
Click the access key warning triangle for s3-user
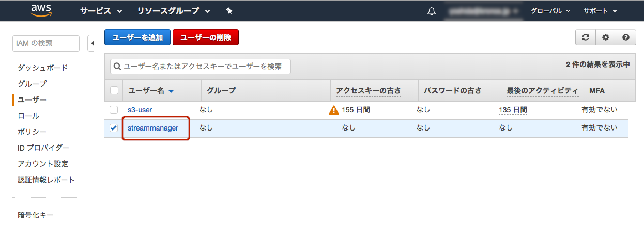pos(334,110)
